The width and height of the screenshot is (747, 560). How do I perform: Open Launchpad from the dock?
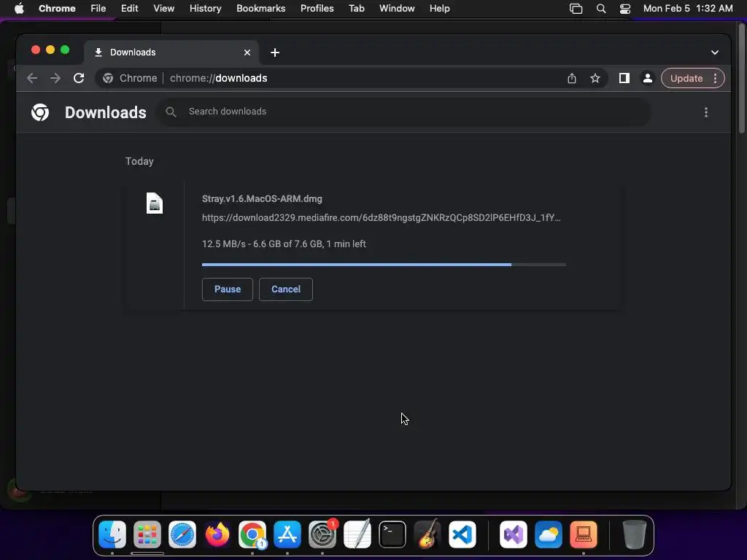coord(147,534)
